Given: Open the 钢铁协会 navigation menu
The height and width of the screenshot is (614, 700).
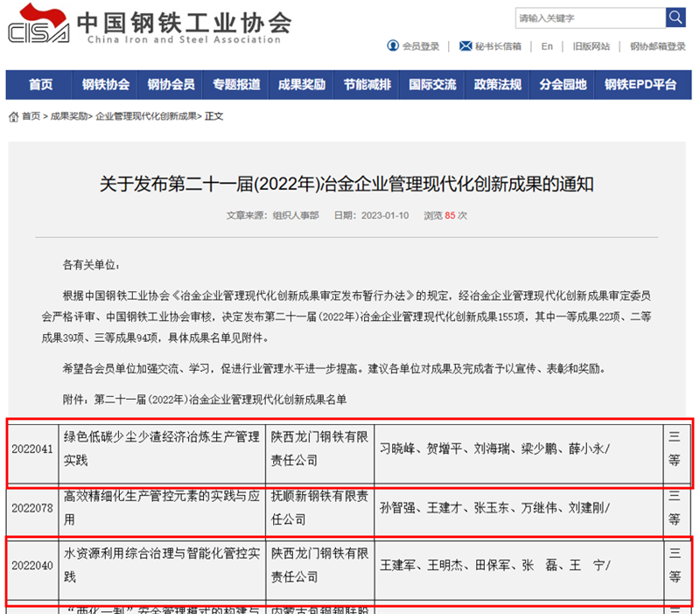Looking at the screenshot, I should [106, 85].
